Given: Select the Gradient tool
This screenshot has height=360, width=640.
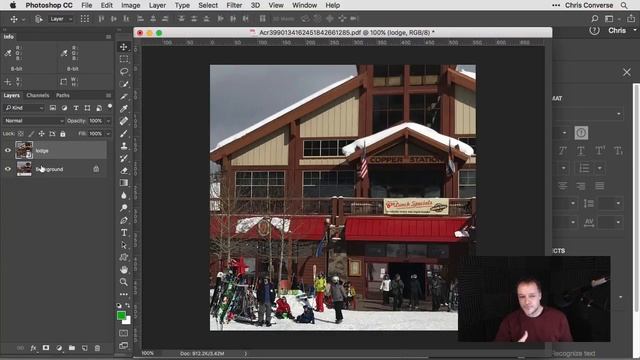Looking at the screenshot, I should (124, 183).
